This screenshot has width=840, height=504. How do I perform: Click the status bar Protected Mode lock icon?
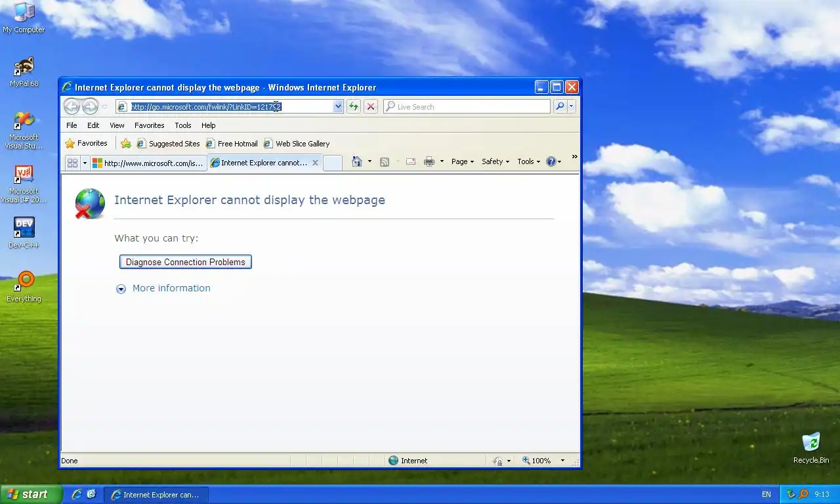499,461
